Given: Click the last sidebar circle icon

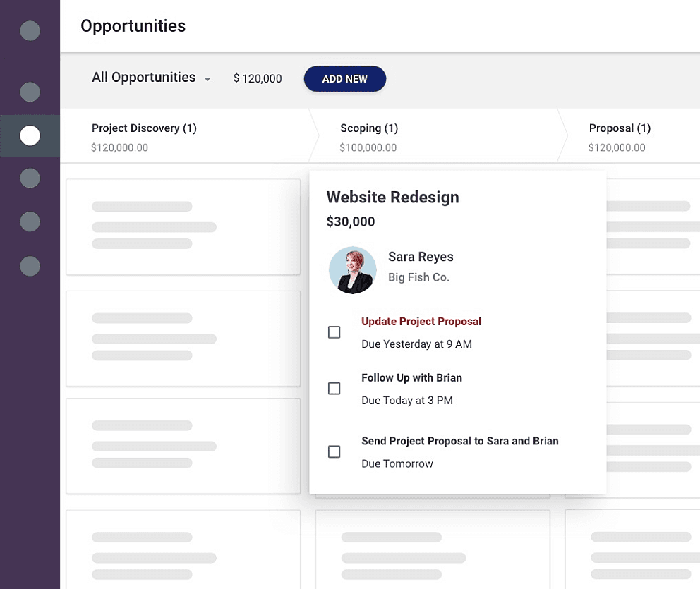Looking at the screenshot, I should click(30, 266).
